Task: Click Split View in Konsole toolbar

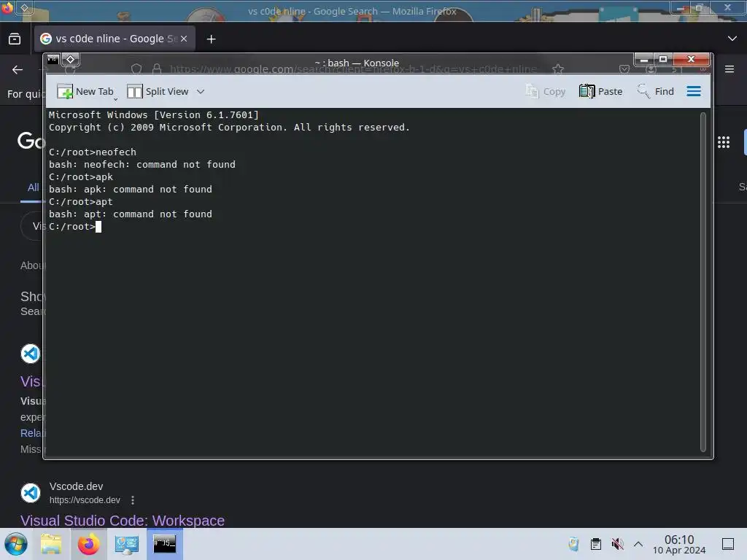Action: click(158, 91)
